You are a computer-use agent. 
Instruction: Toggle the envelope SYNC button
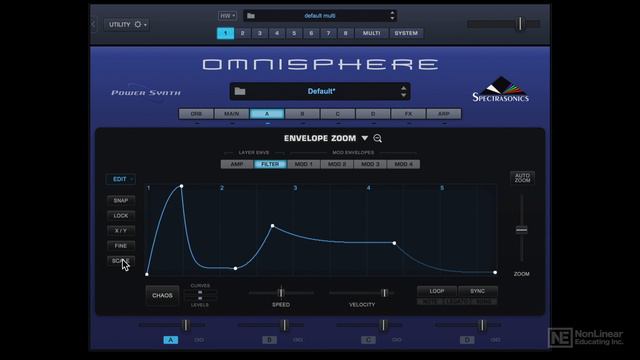[x=478, y=291]
